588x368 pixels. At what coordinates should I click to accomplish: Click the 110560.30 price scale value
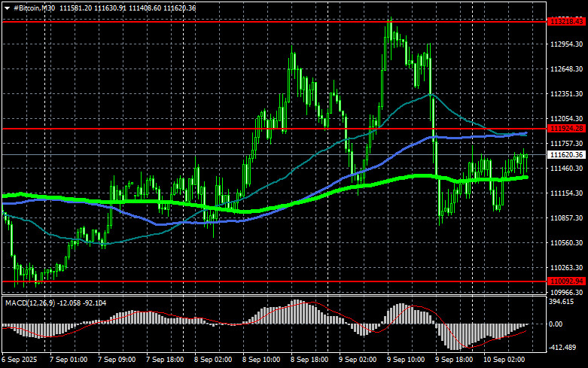point(566,243)
